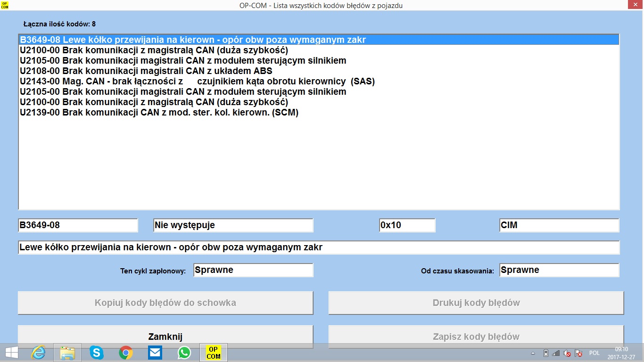Click the Zapisz kody błędów button
This screenshot has width=644, height=362.
(x=476, y=337)
